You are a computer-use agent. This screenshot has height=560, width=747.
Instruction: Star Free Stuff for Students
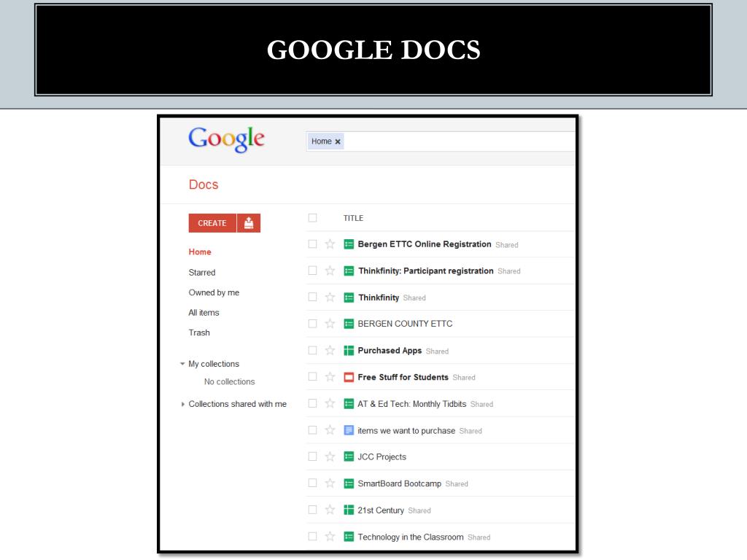coord(330,377)
